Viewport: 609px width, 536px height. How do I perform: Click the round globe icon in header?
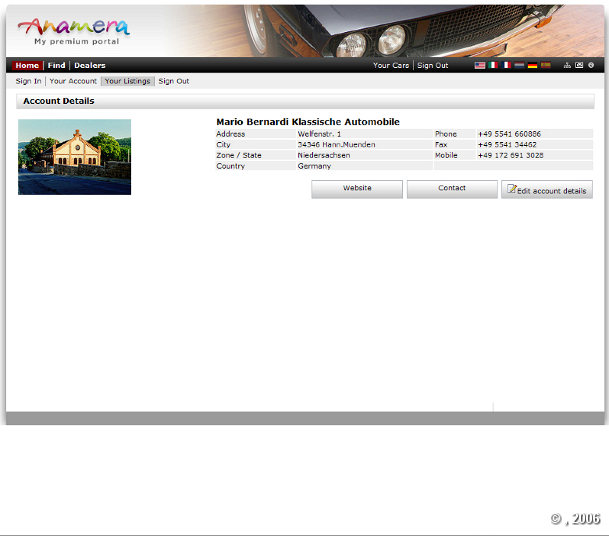point(591,65)
